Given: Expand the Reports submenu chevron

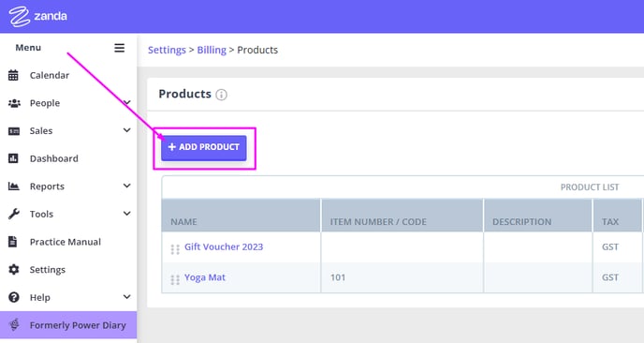Looking at the screenshot, I should (x=127, y=186).
